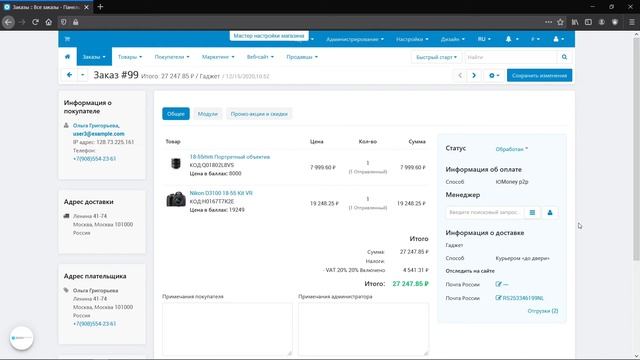
Task: Open the Товары menu
Action: [130, 57]
